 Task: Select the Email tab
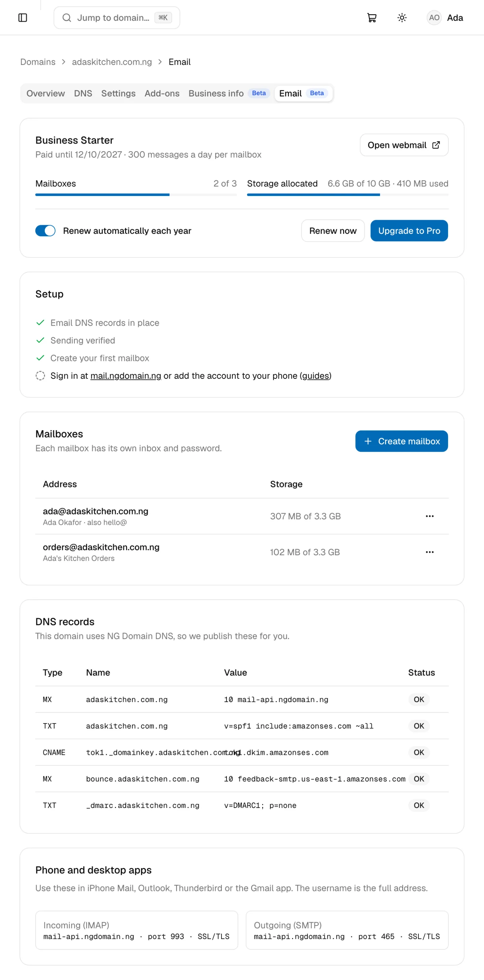tap(303, 93)
